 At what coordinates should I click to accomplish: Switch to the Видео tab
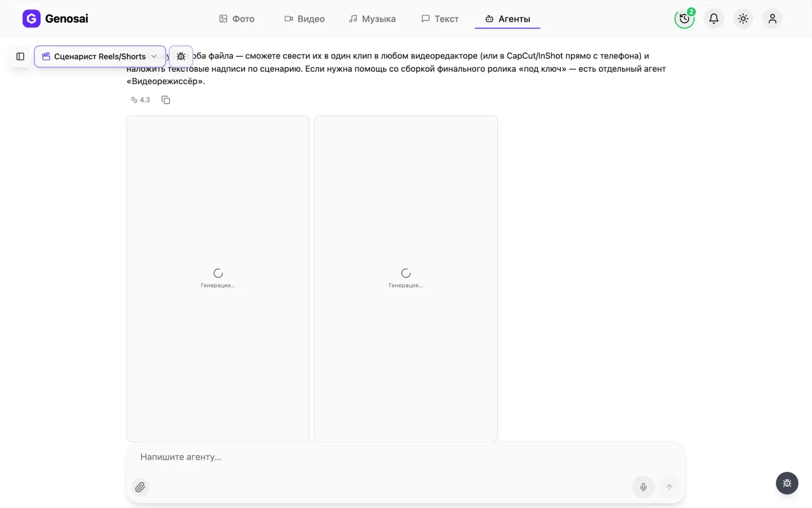click(304, 19)
